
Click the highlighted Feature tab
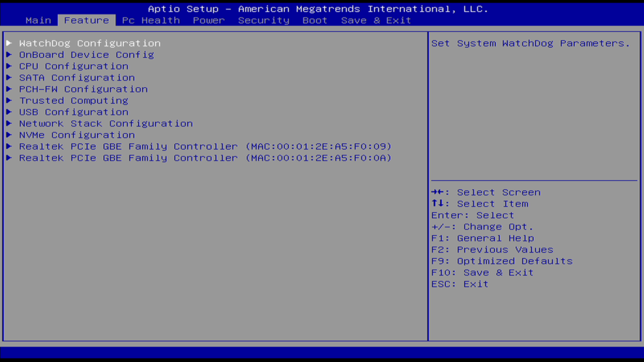coord(86,20)
